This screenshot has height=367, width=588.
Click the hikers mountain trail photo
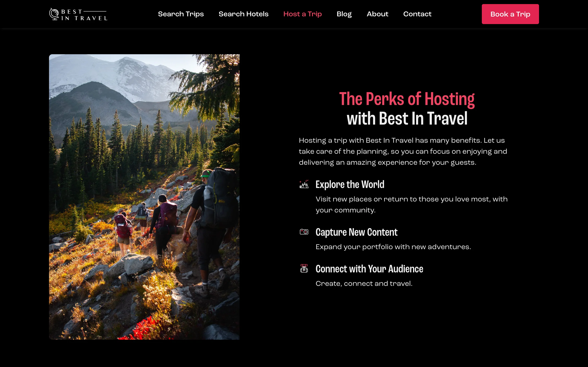click(x=144, y=197)
